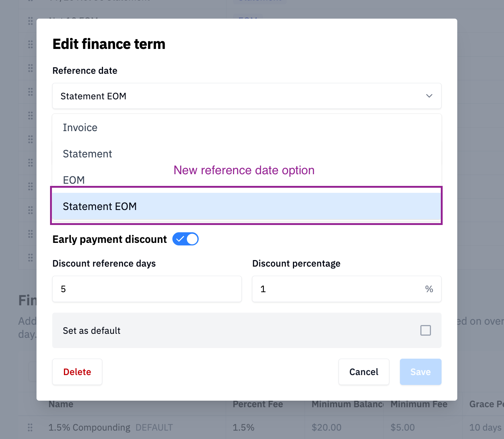The image size is (504, 439).
Task: Click the Percent Fee column header
Action: click(x=258, y=404)
